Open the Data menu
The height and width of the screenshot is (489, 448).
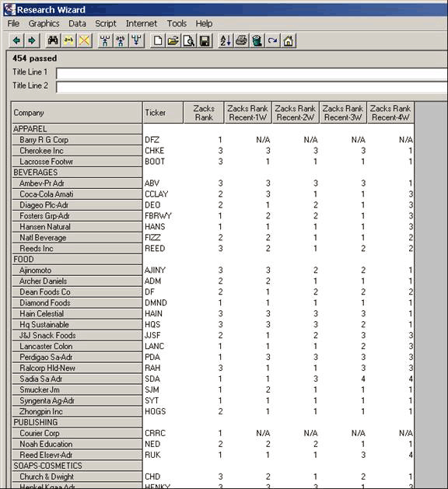tap(77, 23)
